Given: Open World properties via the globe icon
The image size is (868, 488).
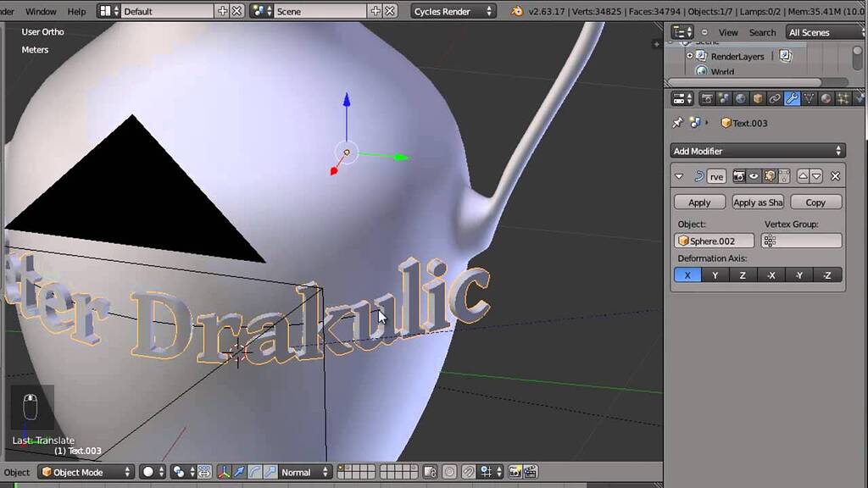Looking at the screenshot, I should click(742, 99).
